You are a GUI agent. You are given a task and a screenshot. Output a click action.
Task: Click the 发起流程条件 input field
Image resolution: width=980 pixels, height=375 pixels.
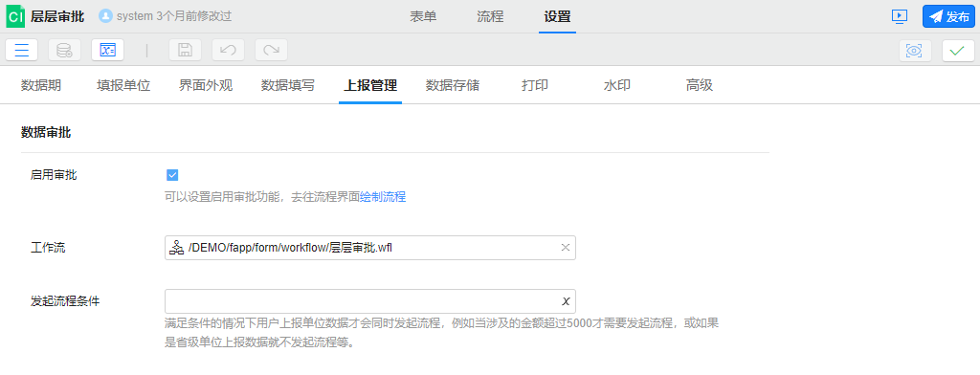coord(370,301)
